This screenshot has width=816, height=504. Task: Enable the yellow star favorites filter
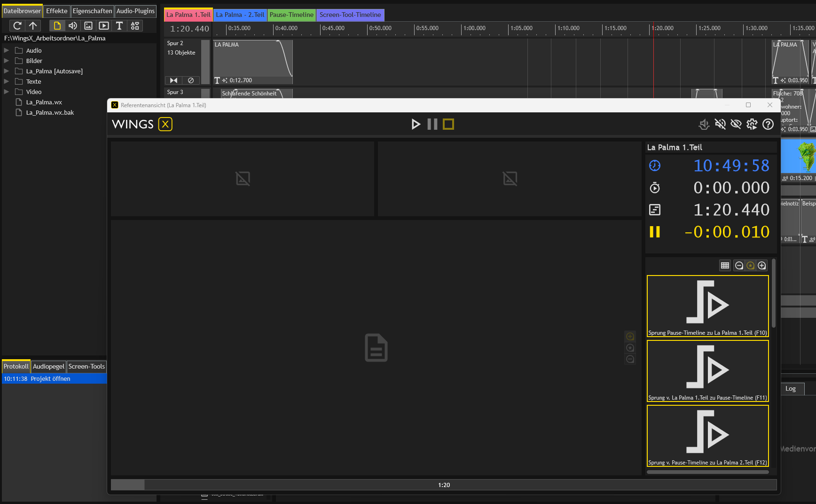(x=750, y=265)
